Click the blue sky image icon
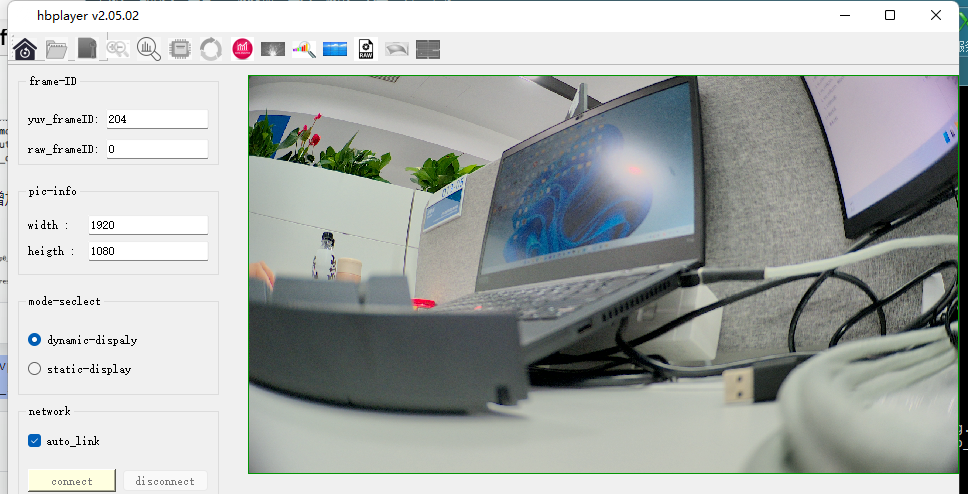The image size is (968, 494). [x=335, y=48]
